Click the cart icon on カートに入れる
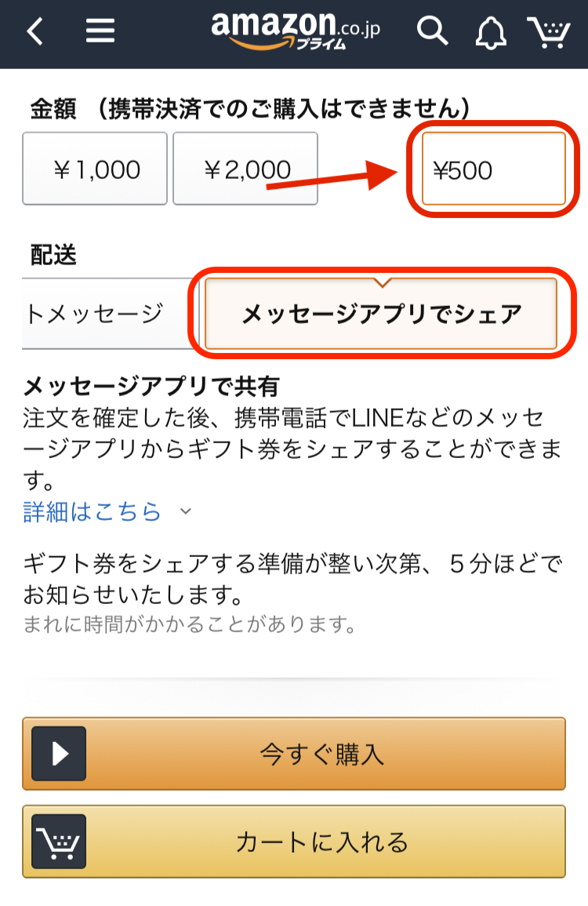The image size is (588, 906). pos(59,841)
